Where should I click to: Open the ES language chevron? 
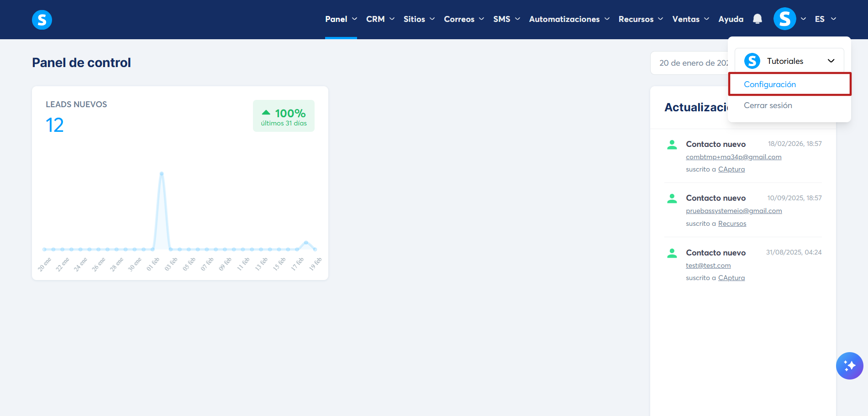coord(833,19)
